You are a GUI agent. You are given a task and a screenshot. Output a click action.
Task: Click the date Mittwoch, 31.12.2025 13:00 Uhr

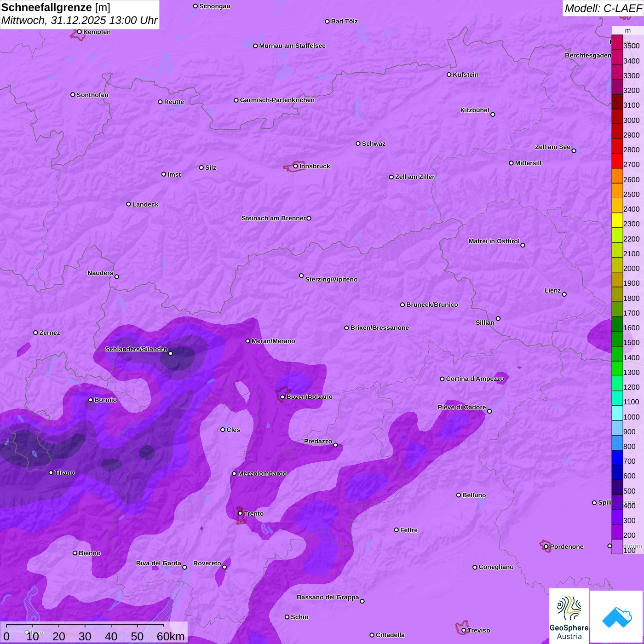(79, 21)
